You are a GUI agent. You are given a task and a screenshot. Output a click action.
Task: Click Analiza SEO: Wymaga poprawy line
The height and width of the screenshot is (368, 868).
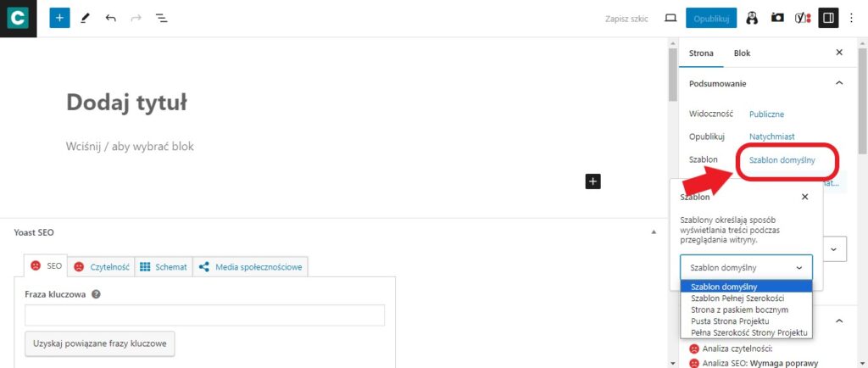[x=754, y=364]
